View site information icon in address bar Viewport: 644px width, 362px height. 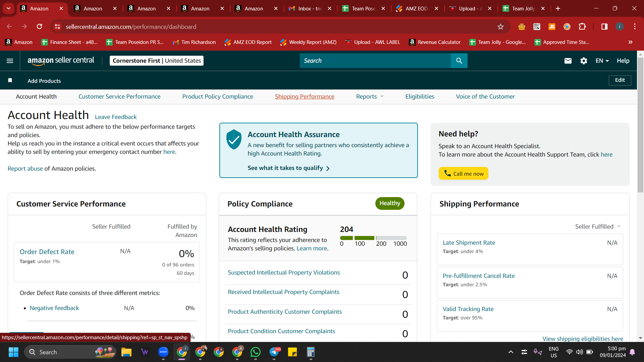click(57, 26)
